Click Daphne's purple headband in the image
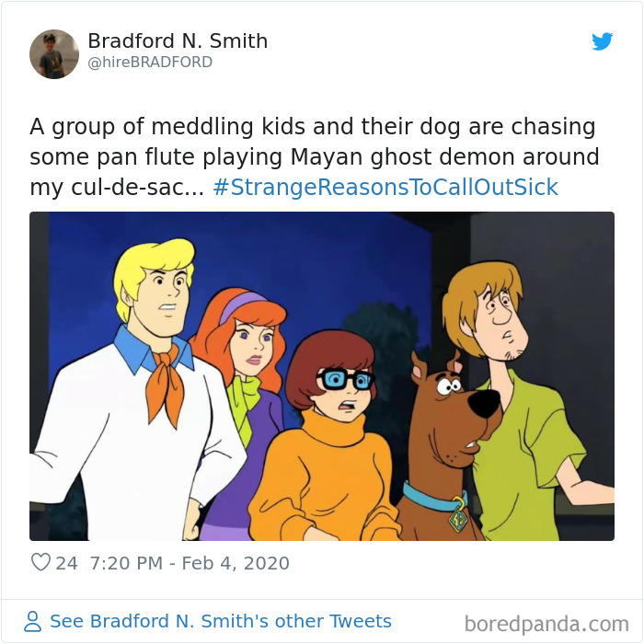Screen dimensions: 644x644 click(x=242, y=306)
